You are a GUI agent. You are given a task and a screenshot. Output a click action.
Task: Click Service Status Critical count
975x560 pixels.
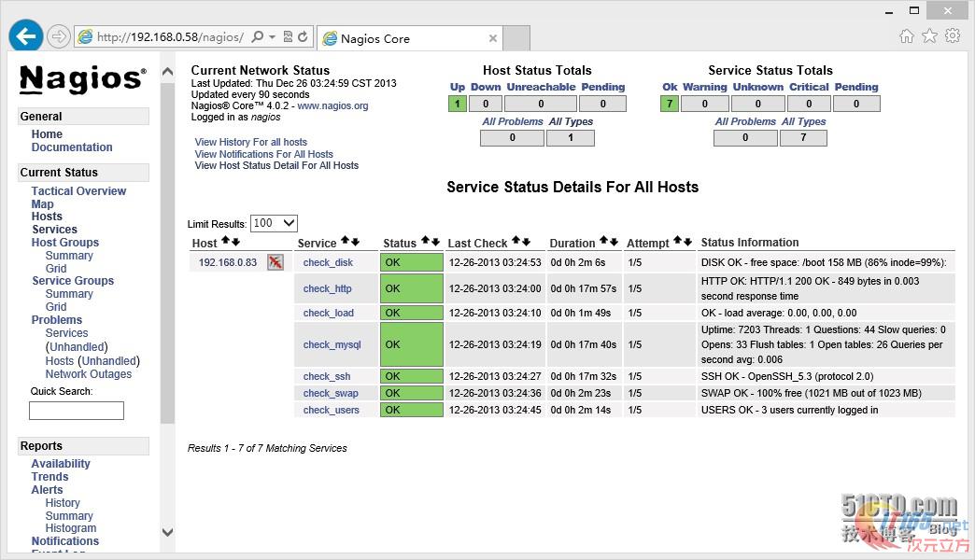coord(809,104)
